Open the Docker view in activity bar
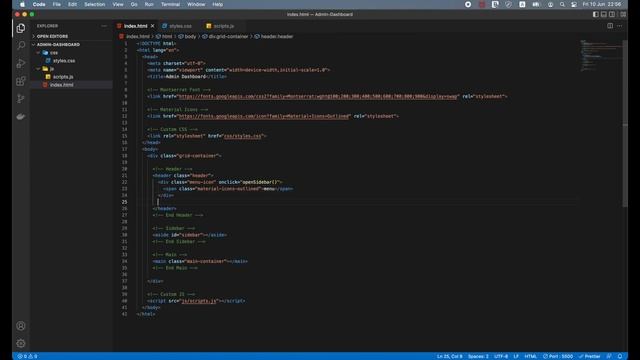 click(20, 116)
